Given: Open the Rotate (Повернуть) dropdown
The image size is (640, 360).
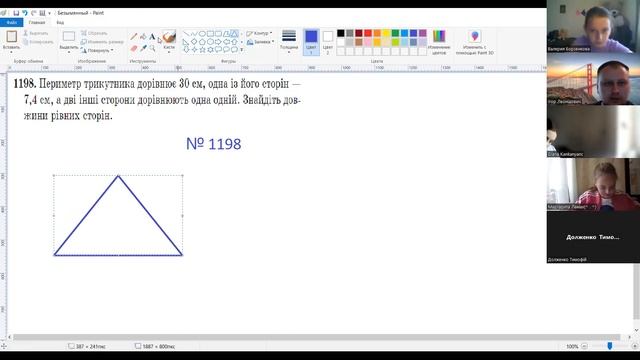Looking at the screenshot, I should coord(97,51).
